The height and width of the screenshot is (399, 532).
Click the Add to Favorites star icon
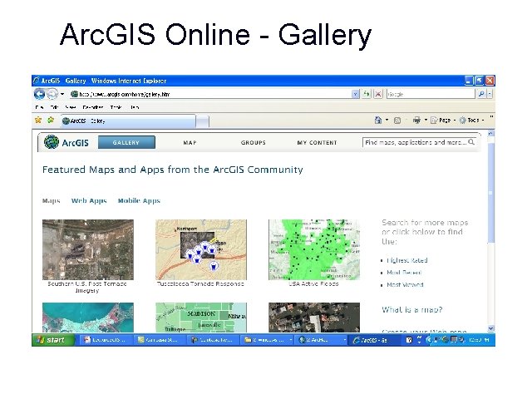point(51,120)
